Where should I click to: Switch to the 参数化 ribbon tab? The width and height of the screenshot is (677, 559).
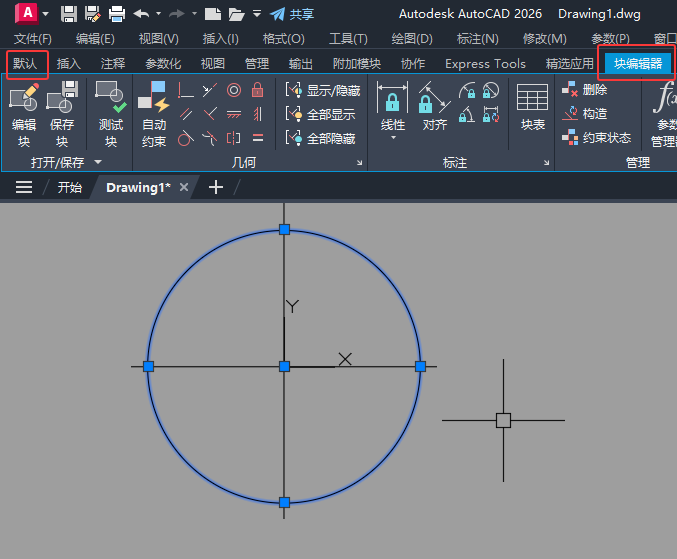click(x=163, y=64)
